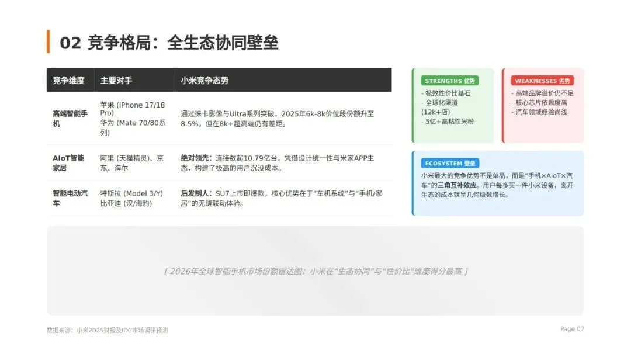Select the 高端智能手机 row label
Viewport: 631px width, 364px height.
point(70,120)
